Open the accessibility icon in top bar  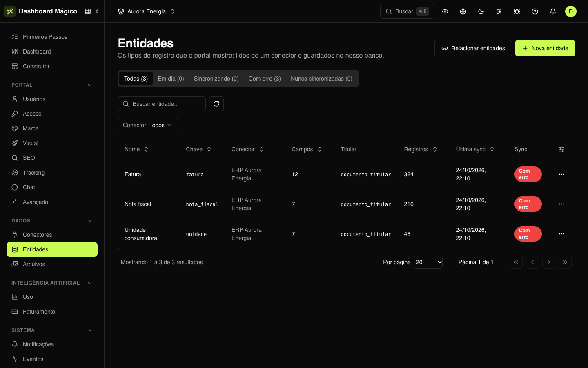click(x=499, y=11)
